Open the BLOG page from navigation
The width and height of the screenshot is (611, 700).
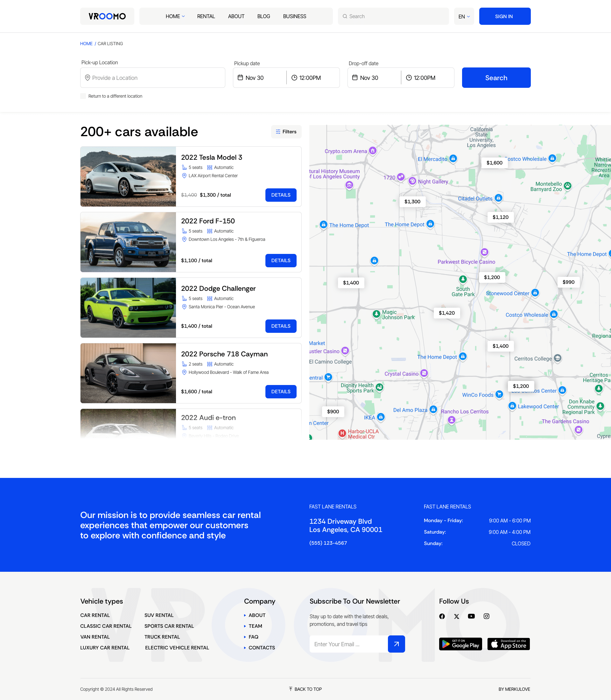coord(263,16)
